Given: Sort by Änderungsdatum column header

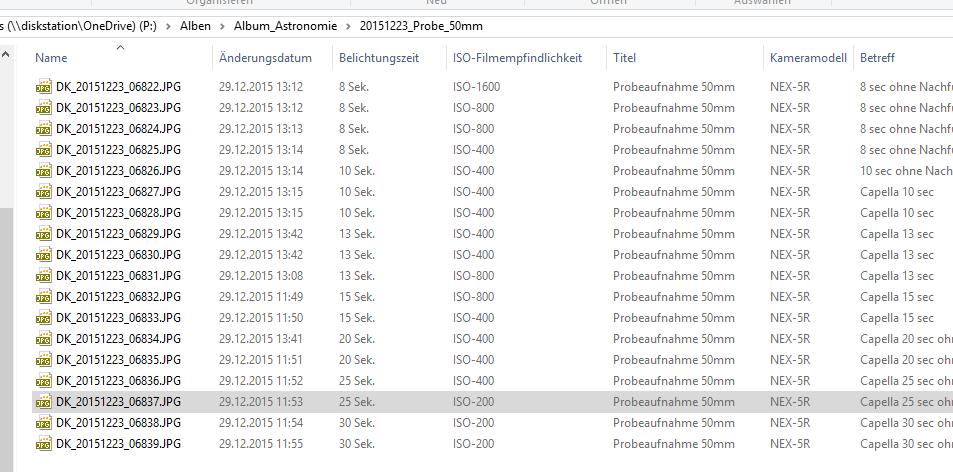Looking at the screenshot, I should coord(265,58).
